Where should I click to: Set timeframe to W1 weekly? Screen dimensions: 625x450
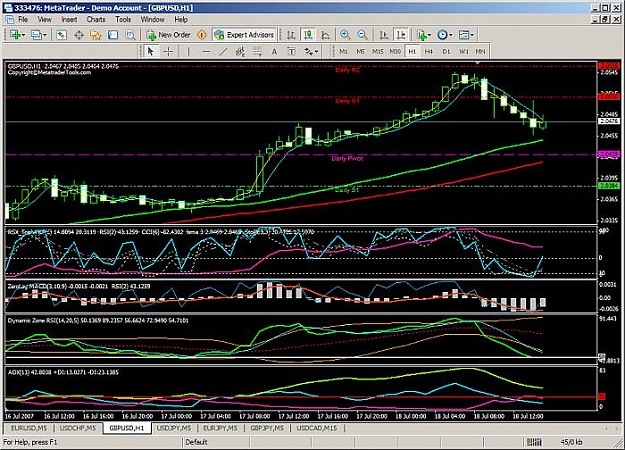click(464, 51)
